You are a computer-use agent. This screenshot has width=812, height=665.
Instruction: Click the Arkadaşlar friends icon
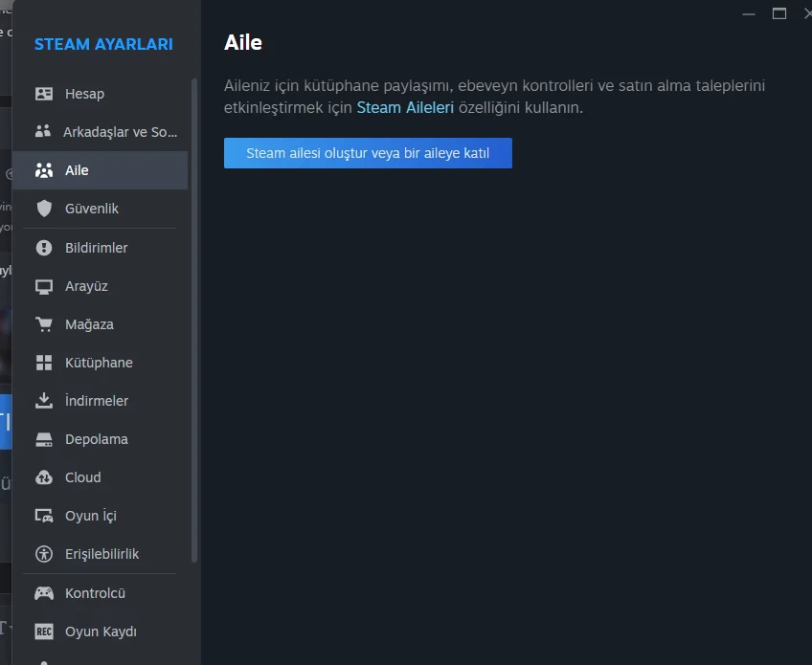pos(43,131)
